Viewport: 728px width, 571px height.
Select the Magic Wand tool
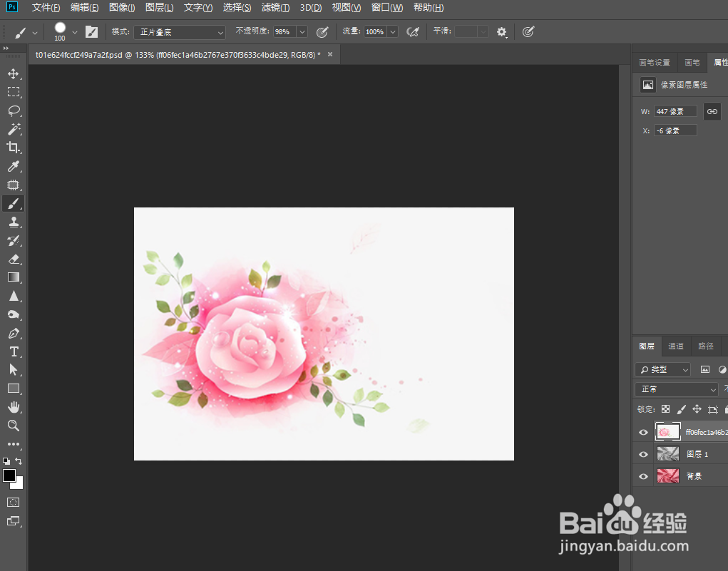[x=14, y=129]
